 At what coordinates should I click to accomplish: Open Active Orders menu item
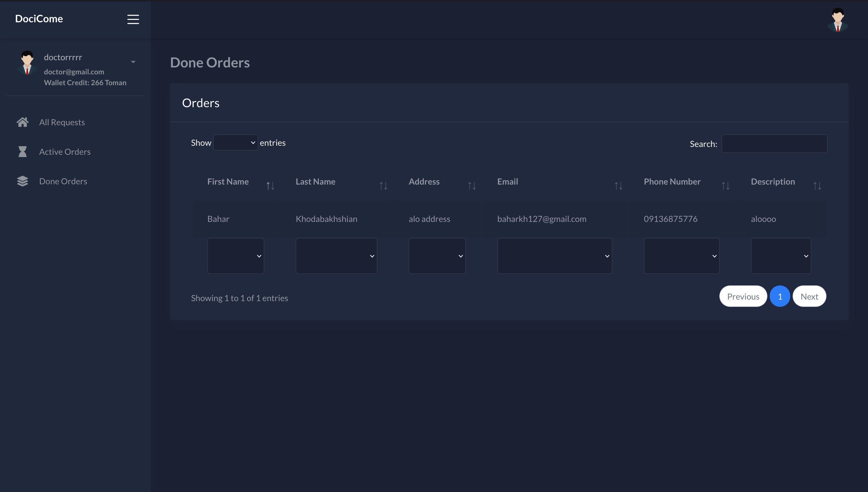coord(64,152)
